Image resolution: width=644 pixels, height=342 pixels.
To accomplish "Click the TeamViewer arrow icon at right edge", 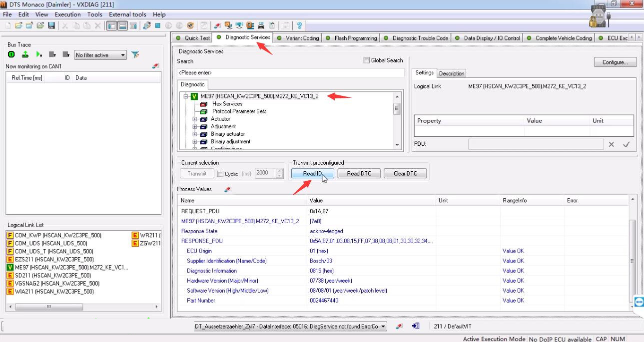I will pos(639,301).
